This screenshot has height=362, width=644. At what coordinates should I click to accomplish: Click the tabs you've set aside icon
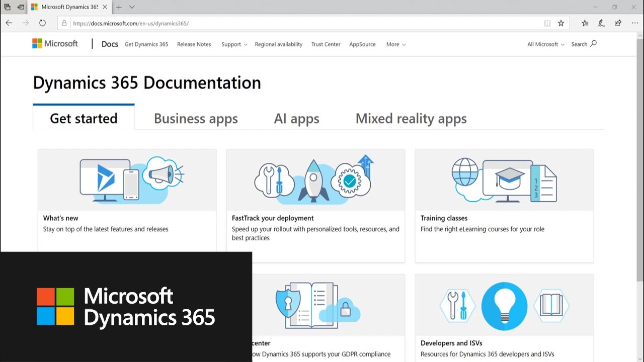tap(7, 7)
